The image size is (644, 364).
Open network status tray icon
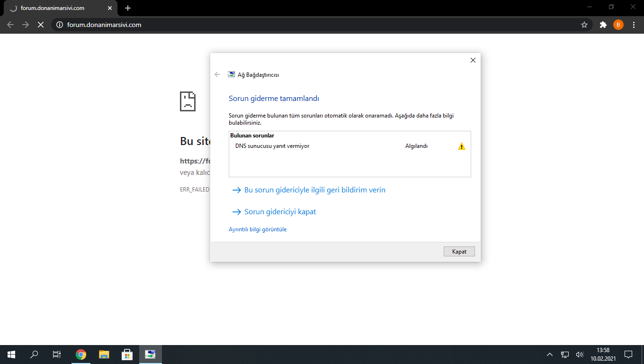pyautogui.click(x=565, y=355)
